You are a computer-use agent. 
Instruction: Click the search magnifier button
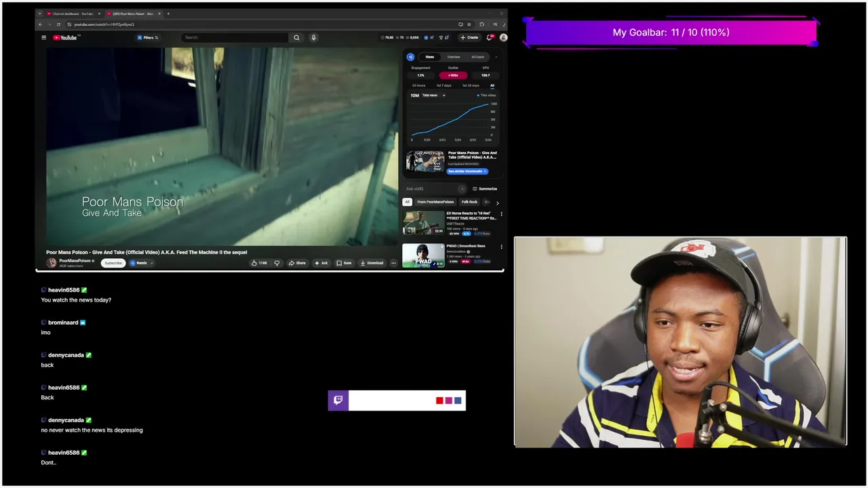pyautogui.click(x=296, y=38)
